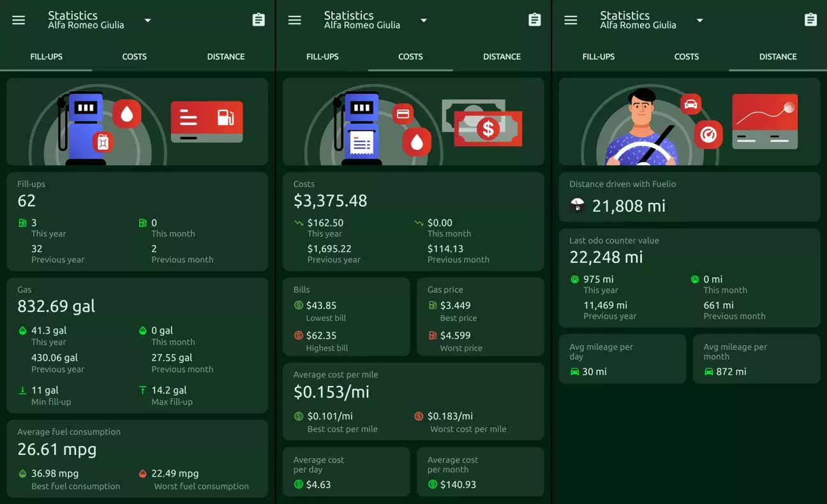The width and height of the screenshot is (827, 504).
Task: Click the min fill-up icon beside 11 gal
Action: point(23,390)
